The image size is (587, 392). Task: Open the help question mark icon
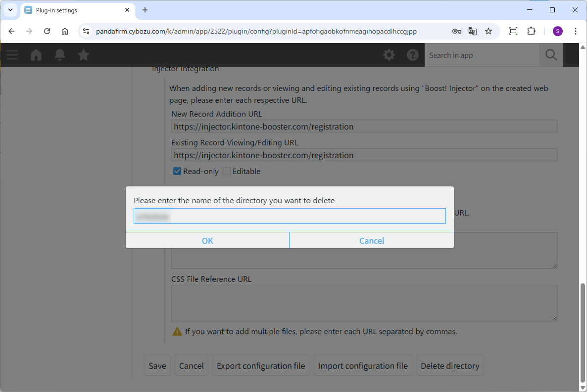[413, 55]
